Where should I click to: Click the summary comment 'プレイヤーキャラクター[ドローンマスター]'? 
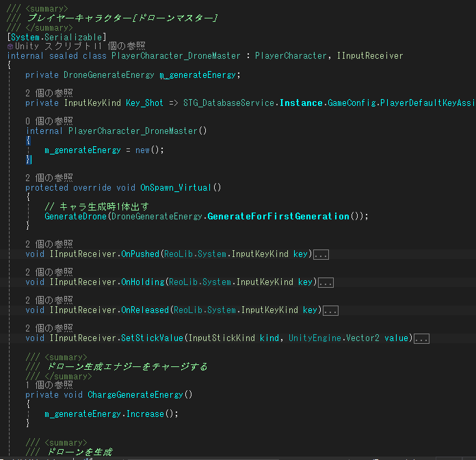(122, 18)
